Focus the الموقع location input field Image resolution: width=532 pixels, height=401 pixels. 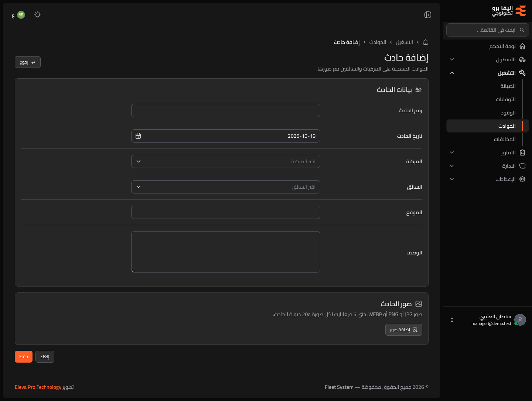click(226, 212)
